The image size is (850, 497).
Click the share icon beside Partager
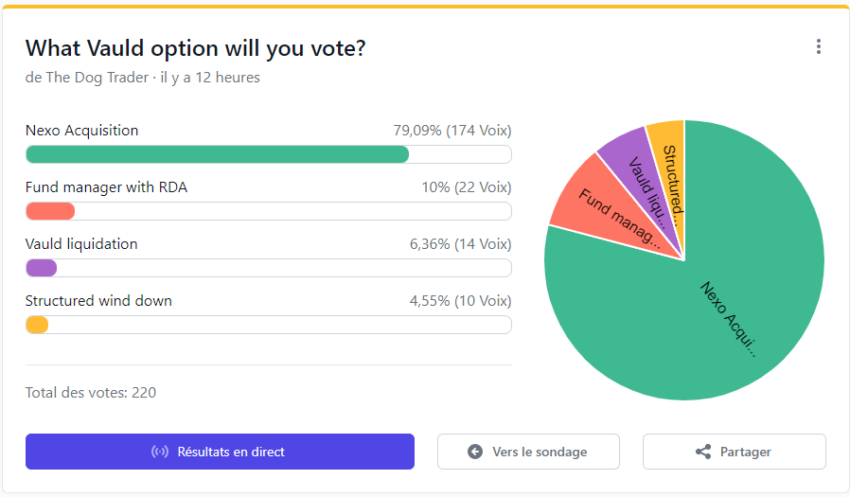coord(703,451)
